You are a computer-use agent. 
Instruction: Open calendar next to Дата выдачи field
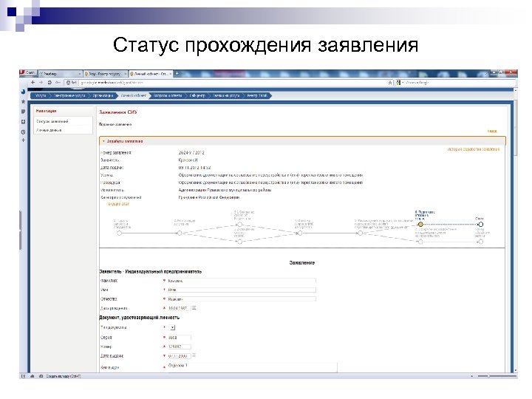(194, 355)
